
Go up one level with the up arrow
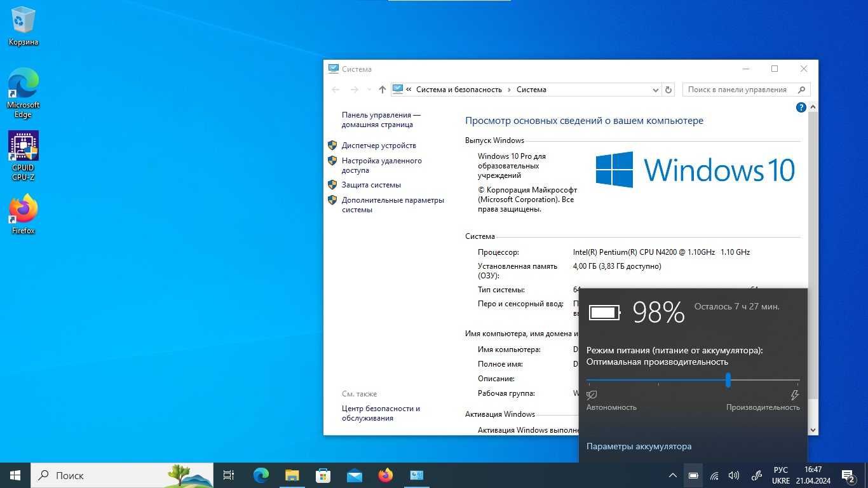point(382,90)
